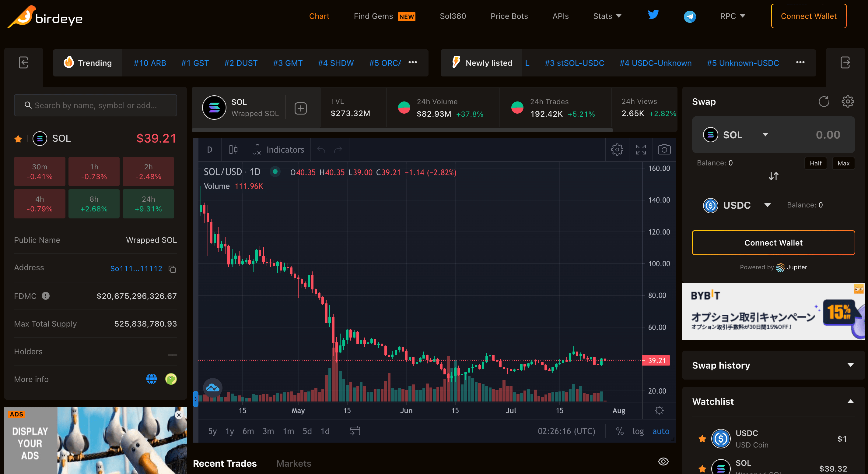
Task: Open swap settings gear
Action: coord(847,101)
